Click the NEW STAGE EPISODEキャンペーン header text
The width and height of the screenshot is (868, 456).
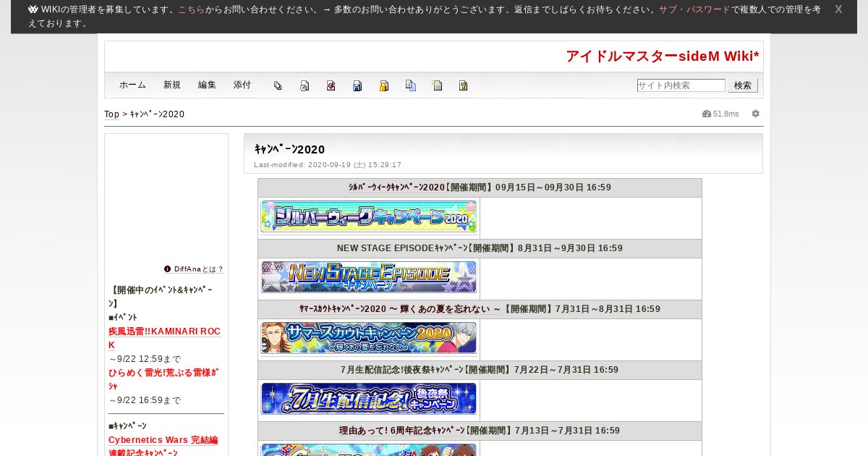click(402, 248)
